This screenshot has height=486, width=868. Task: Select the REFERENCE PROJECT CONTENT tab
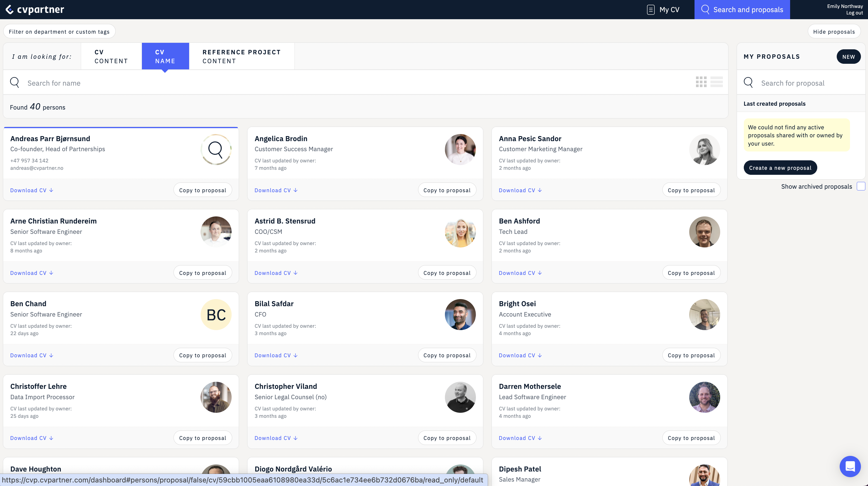(x=241, y=56)
